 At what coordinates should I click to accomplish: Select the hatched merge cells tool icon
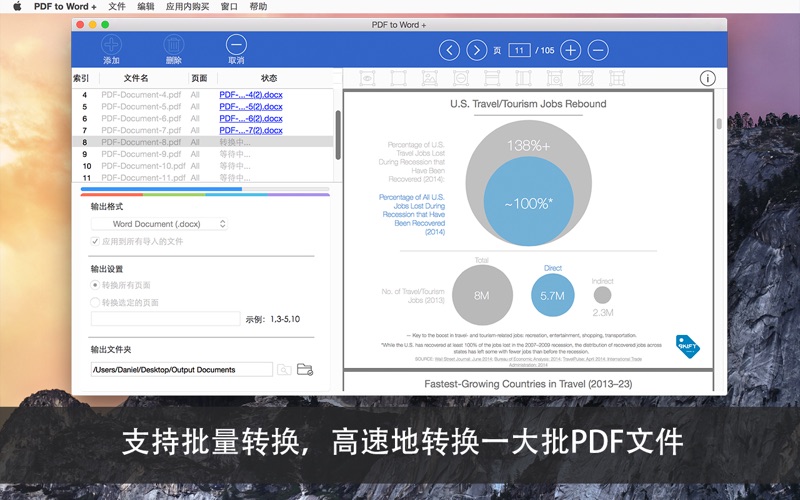click(586, 78)
